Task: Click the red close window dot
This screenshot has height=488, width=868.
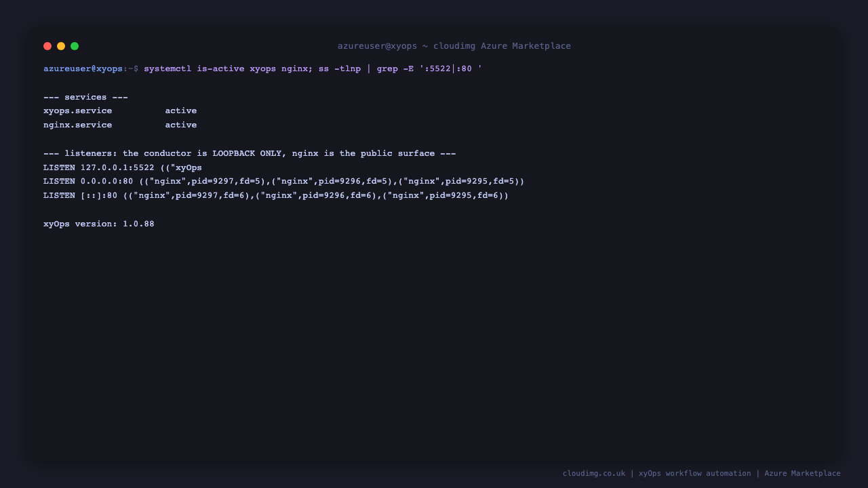Action: tap(47, 46)
